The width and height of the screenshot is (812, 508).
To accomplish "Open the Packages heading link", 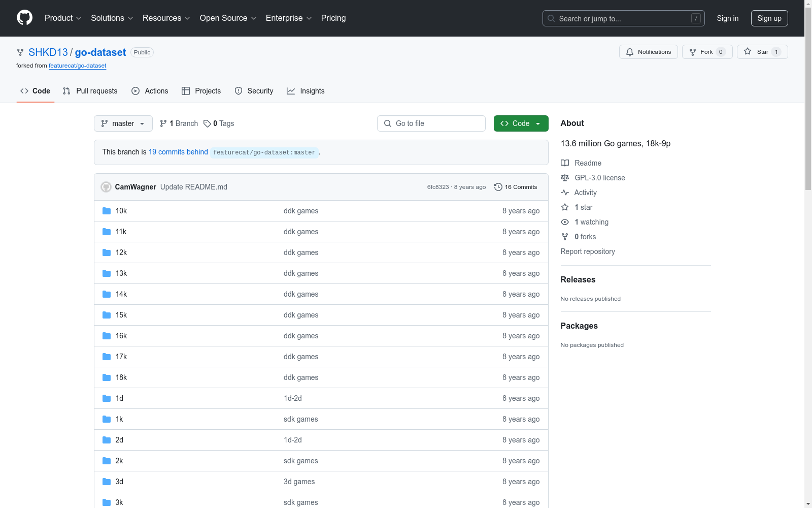I will (579, 326).
